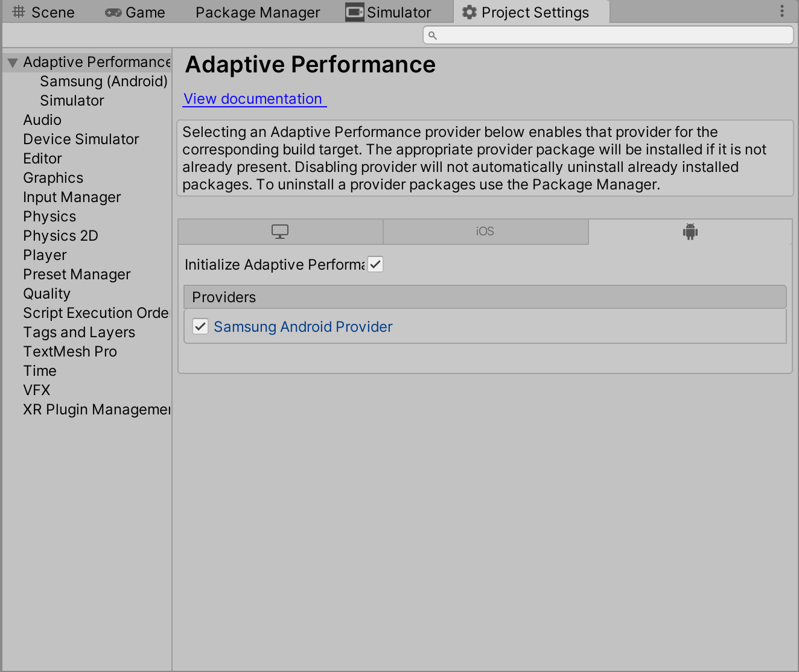Select the Package Manager tab
799x672 pixels.
(x=257, y=12)
